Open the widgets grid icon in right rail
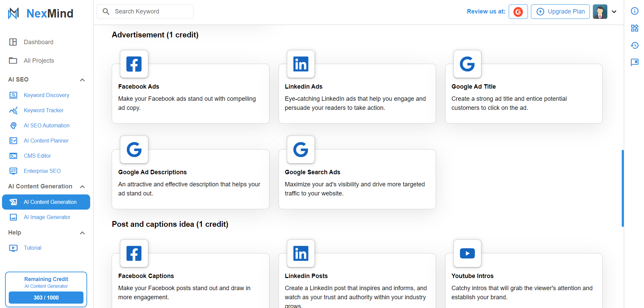Screen dimensions: 644x308 coord(635,28)
